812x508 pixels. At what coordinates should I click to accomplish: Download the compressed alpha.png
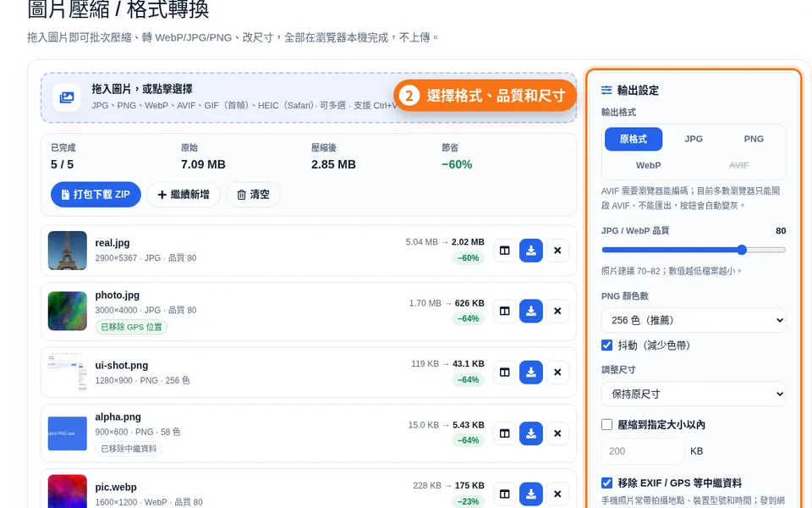(531, 433)
